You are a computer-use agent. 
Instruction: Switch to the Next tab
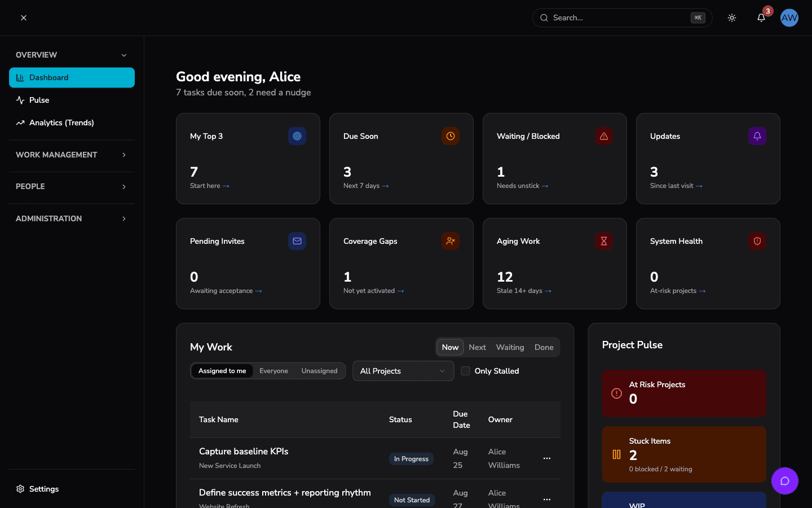(x=477, y=347)
